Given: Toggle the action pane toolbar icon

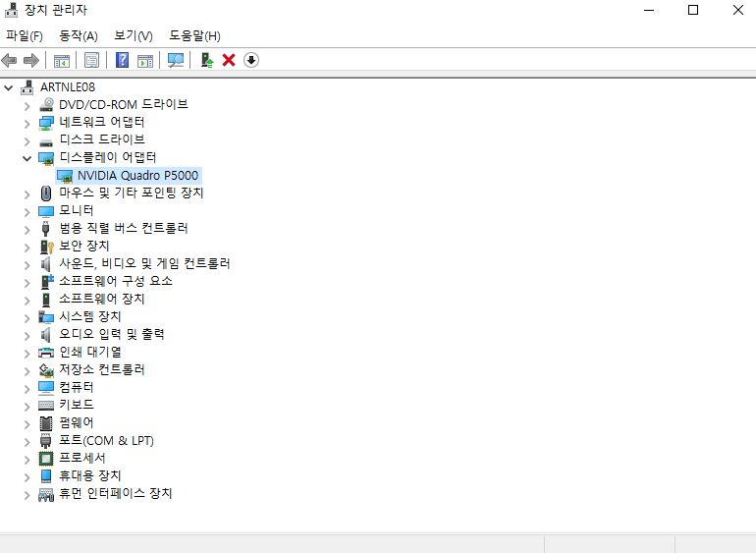Looking at the screenshot, I should [145, 61].
